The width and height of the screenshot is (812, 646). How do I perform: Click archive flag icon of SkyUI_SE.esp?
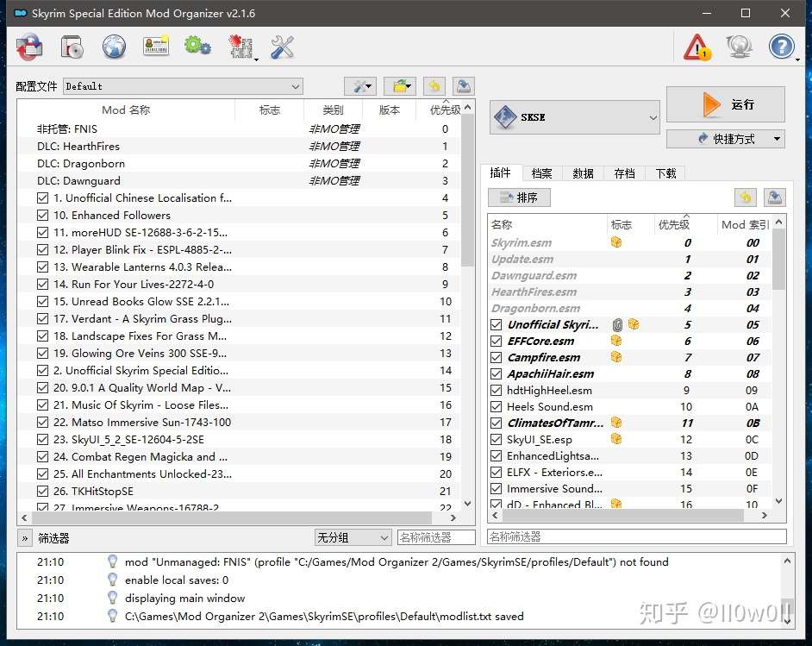click(616, 439)
